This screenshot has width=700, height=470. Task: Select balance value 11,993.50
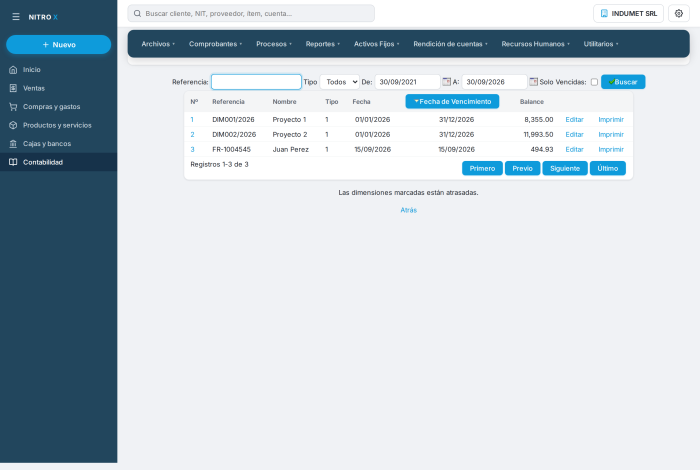pos(538,134)
